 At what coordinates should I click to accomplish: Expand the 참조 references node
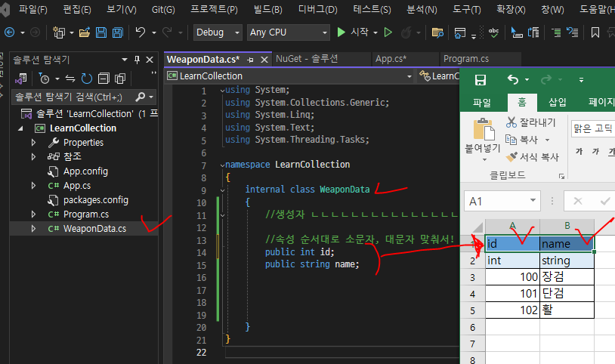click(x=34, y=157)
